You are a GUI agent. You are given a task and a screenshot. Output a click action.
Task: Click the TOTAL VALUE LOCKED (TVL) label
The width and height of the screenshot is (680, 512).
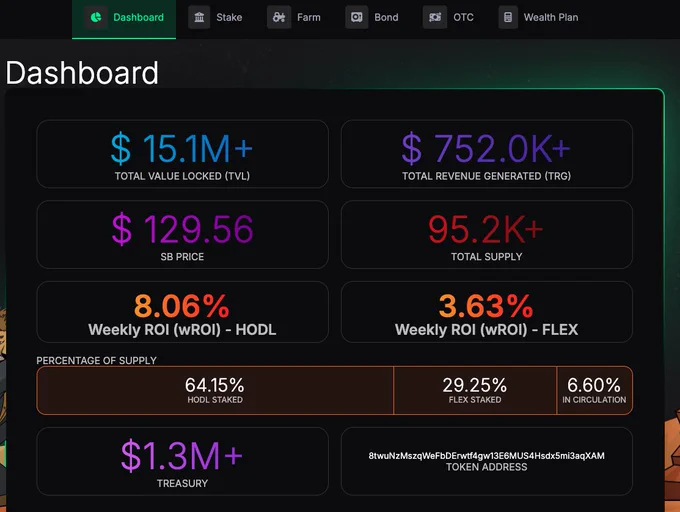tap(182, 176)
